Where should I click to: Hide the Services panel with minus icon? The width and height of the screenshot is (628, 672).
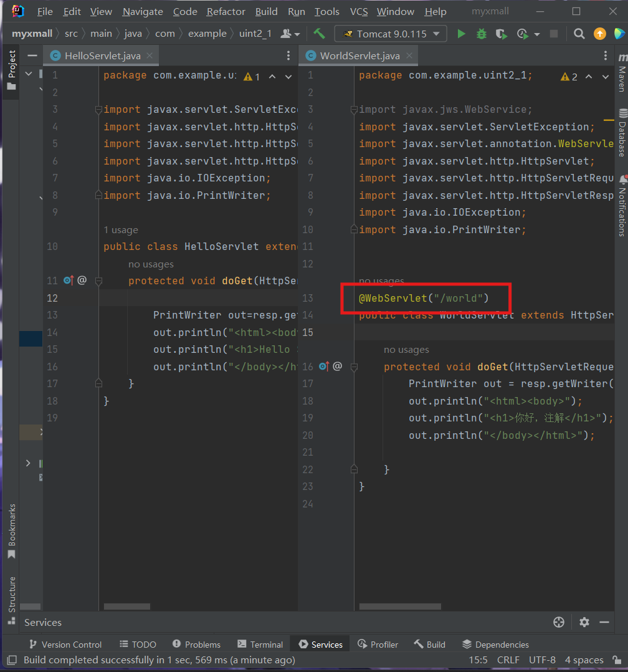tap(604, 622)
